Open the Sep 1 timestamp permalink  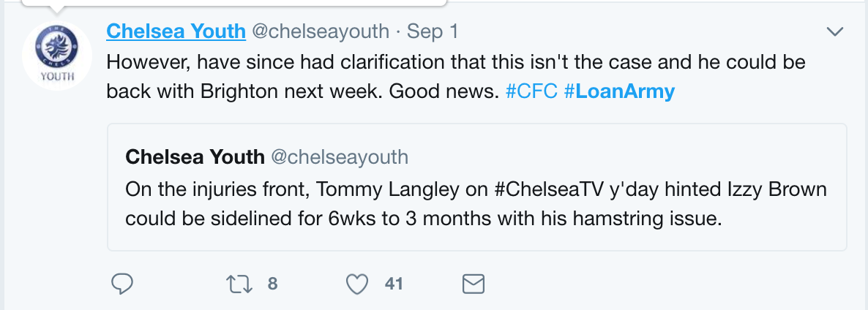pos(433,31)
